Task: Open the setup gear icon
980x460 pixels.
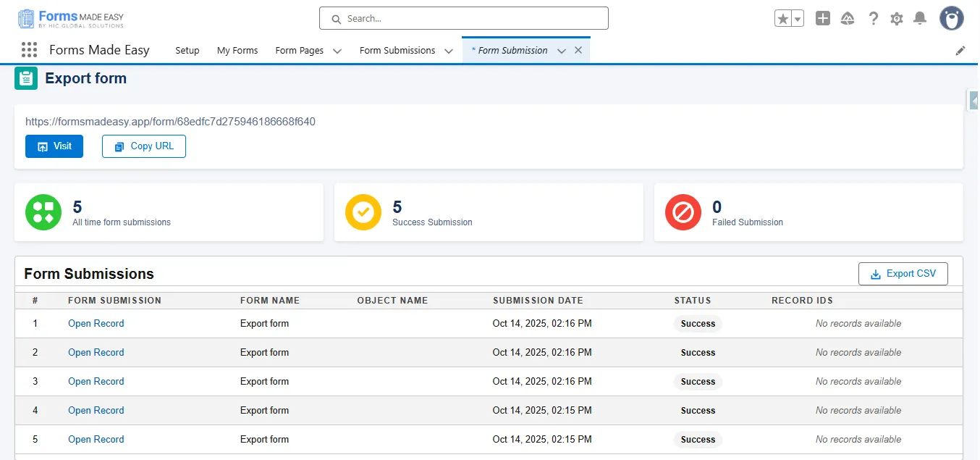Action: click(896, 19)
